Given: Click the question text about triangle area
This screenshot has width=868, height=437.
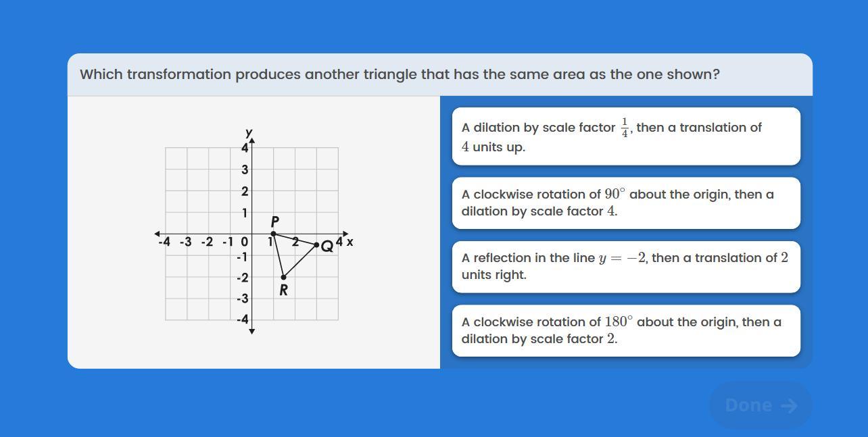Looking at the screenshot, I should [400, 74].
